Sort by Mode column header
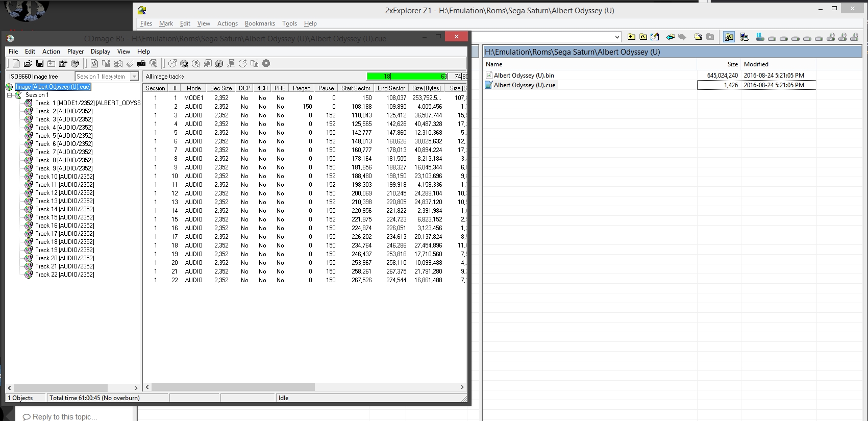 (193, 88)
